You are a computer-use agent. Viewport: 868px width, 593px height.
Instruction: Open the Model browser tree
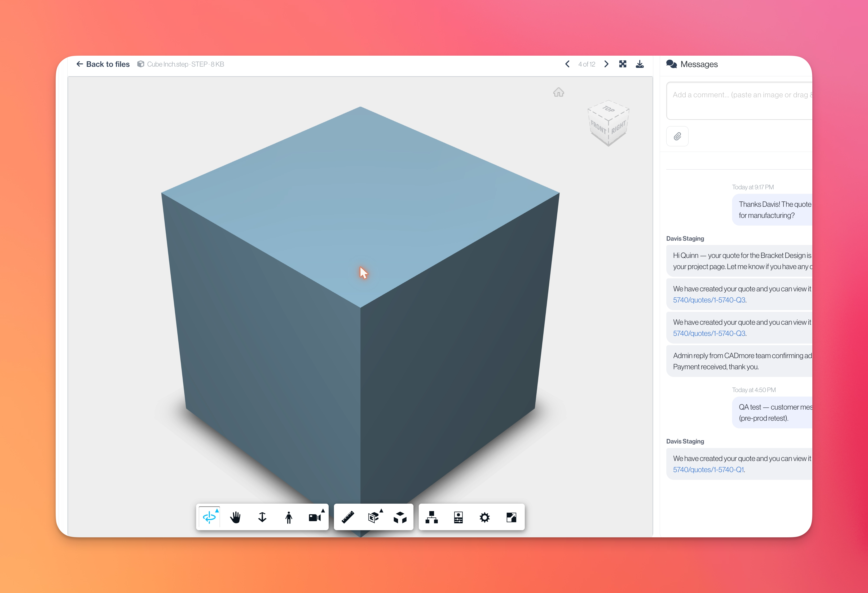point(432,517)
